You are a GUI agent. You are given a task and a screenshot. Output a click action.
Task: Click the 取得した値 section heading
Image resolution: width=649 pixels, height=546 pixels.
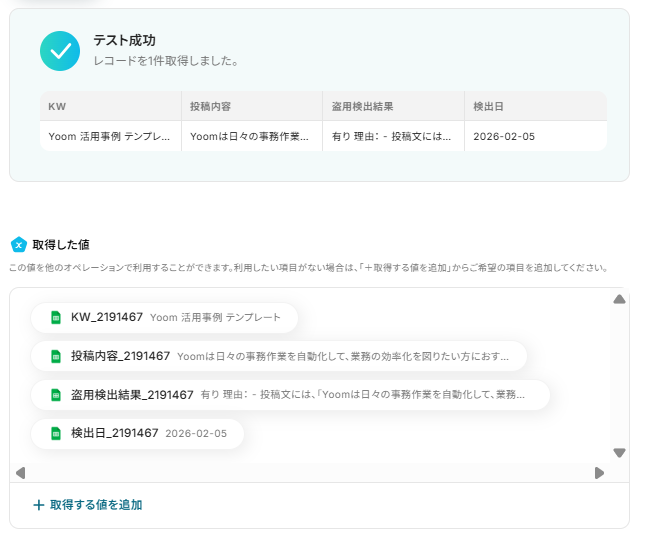pyautogui.click(x=61, y=245)
